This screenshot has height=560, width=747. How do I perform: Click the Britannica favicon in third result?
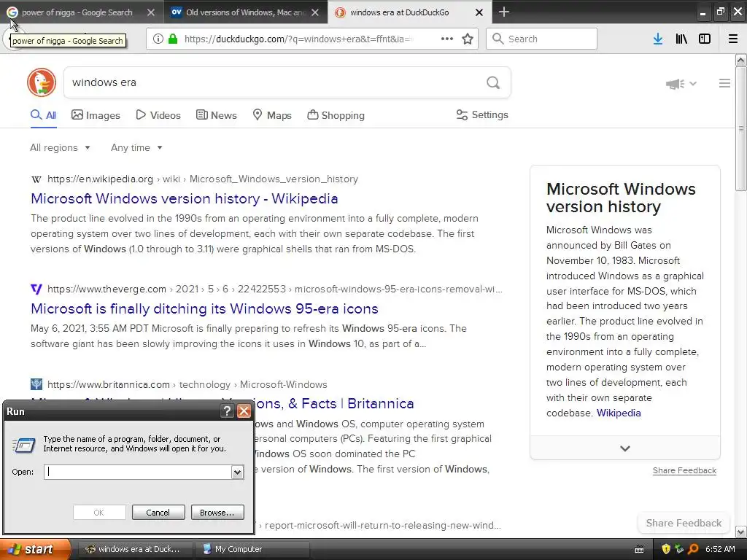click(36, 384)
